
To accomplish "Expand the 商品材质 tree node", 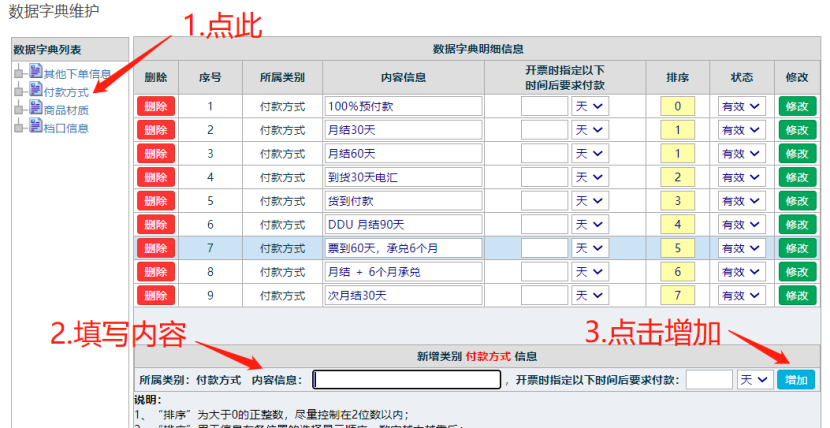I will pos(18,109).
